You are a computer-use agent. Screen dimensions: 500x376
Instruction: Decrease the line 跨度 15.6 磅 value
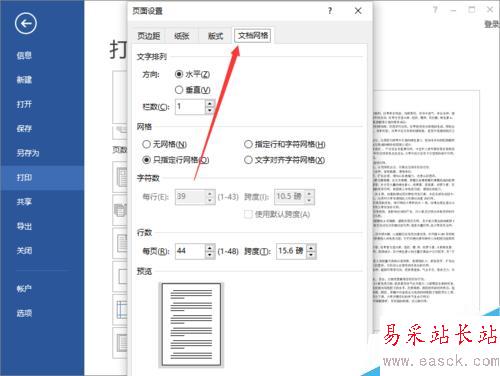click(x=311, y=255)
